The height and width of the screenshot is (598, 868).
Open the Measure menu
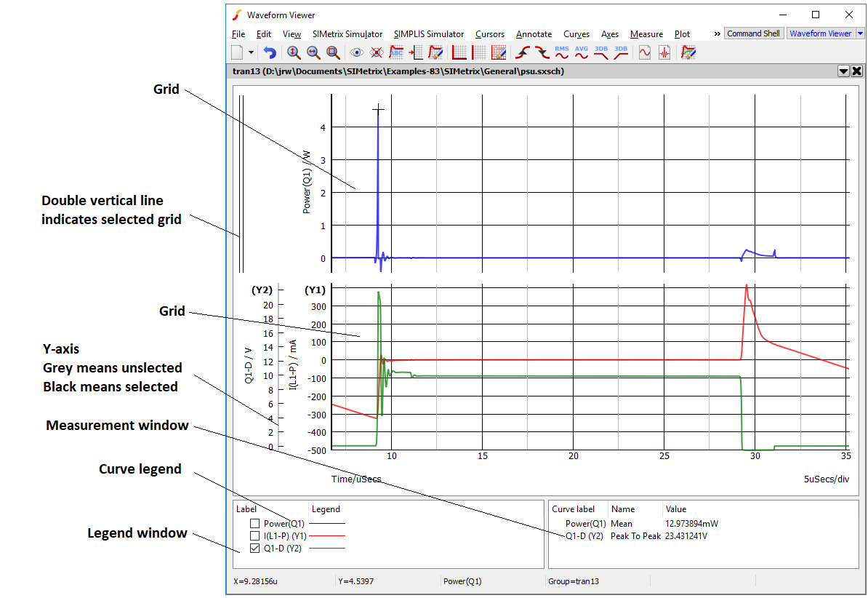(x=646, y=34)
